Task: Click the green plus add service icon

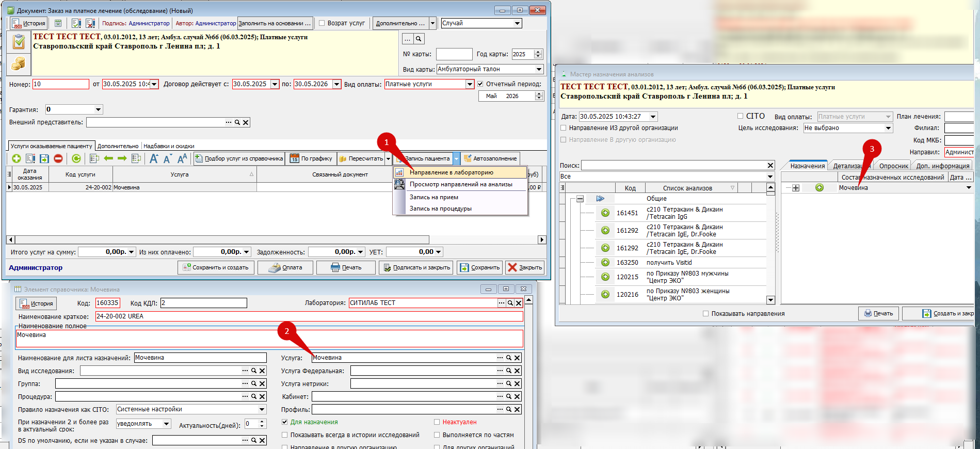Action: point(17,158)
